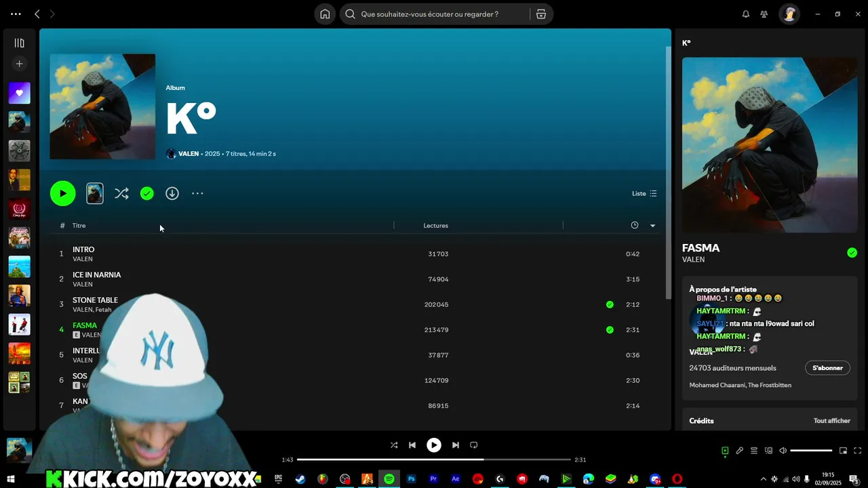868x488 pixels.
Task: Enable shuffle for the album
Action: pyautogui.click(x=121, y=194)
